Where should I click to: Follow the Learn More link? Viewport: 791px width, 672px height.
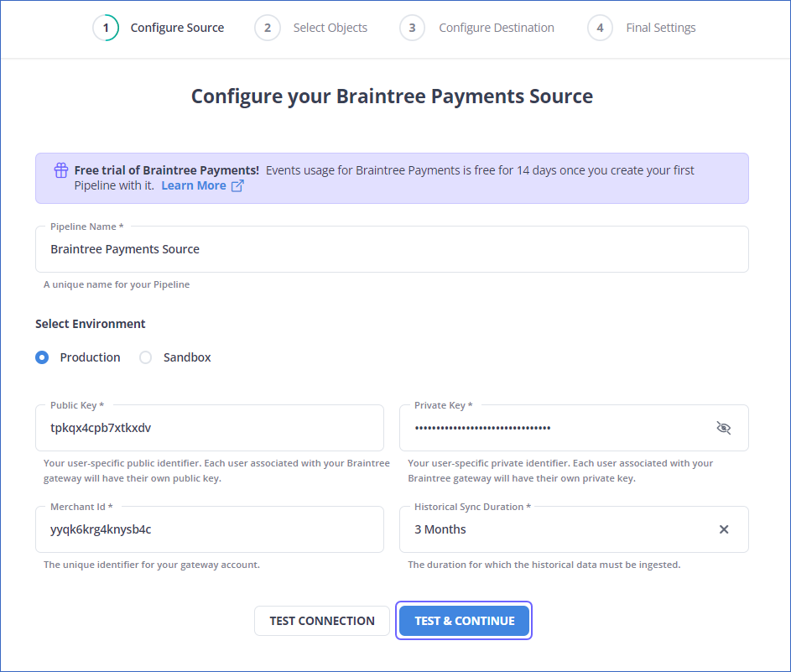194,185
